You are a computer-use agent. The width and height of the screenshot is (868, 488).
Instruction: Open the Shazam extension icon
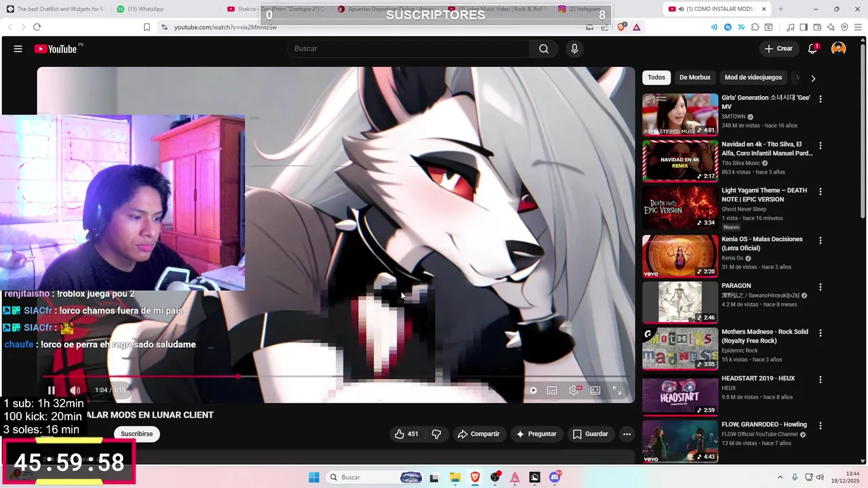pos(728,27)
